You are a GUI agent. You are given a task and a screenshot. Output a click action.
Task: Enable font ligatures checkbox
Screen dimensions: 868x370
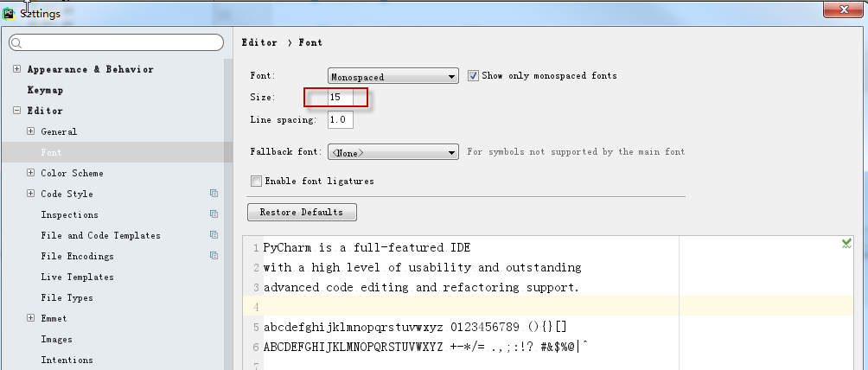click(x=256, y=182)
